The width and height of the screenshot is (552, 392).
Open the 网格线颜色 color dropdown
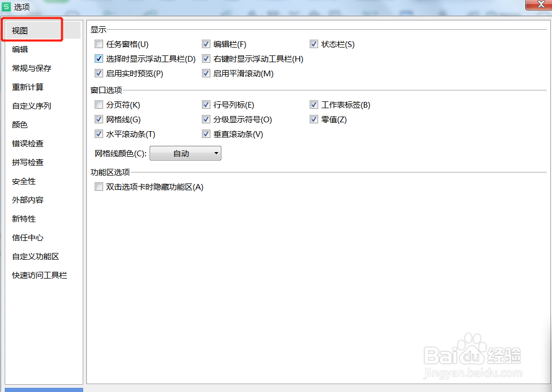[185, 153]
